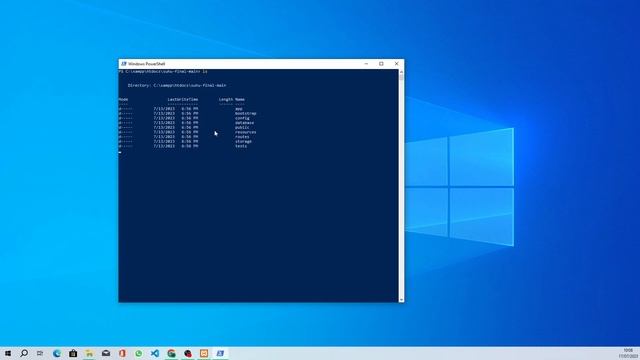Viewport: 640px width, 360px height.
Task: Open the Windows Start menu
Action: click(8, 353)
